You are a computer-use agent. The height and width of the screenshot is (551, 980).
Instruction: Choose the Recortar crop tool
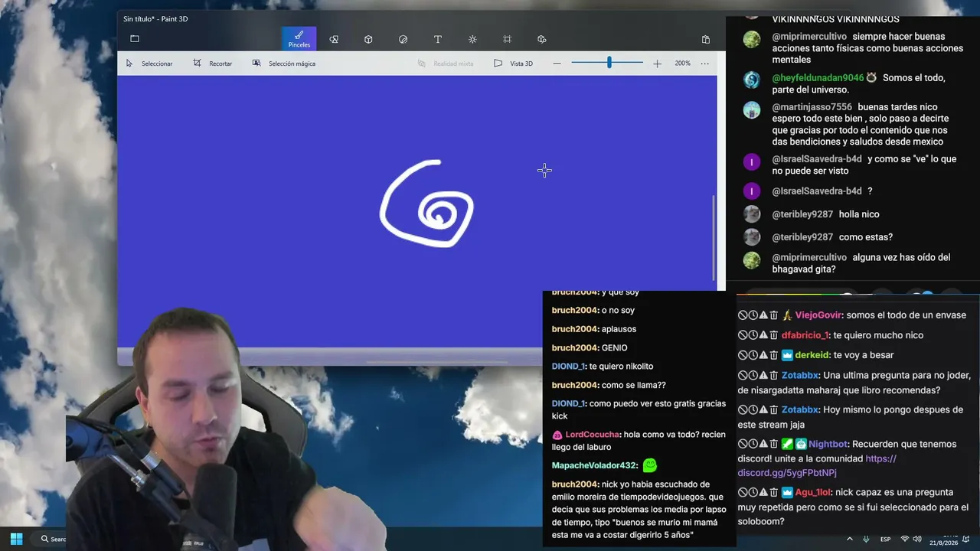point(213,64)
